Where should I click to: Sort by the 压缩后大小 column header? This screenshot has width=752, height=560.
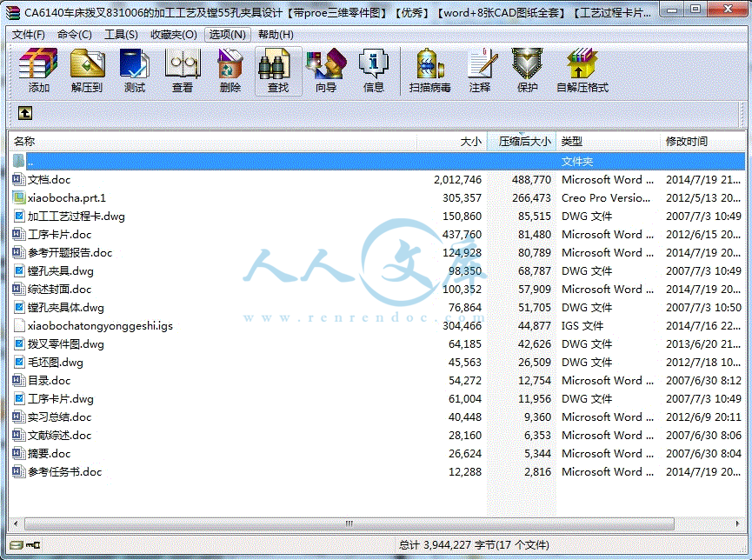tap(522, 141)
